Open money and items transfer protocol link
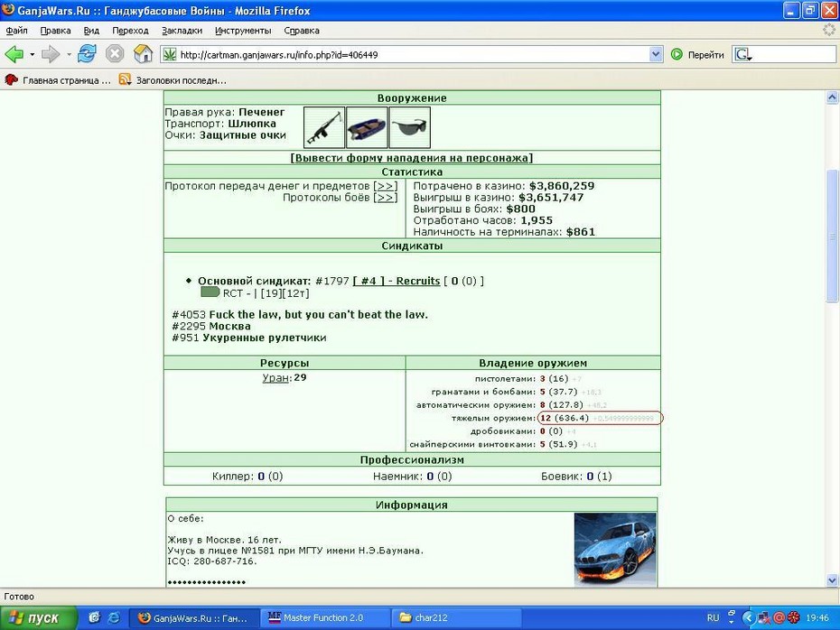The width and height of the screenshot is (840, 630). tap(385, 186)
